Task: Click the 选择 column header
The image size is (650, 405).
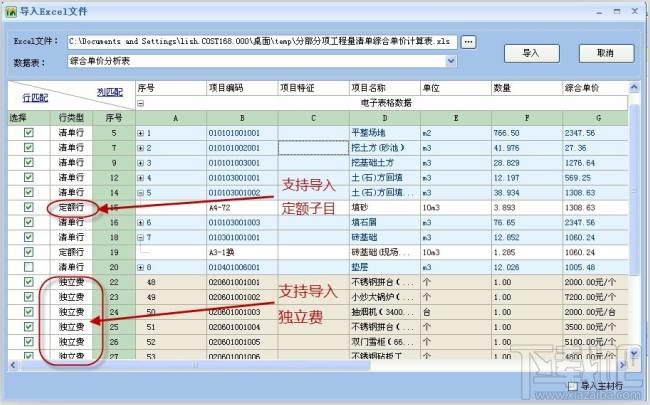Action: click(29, 118)
